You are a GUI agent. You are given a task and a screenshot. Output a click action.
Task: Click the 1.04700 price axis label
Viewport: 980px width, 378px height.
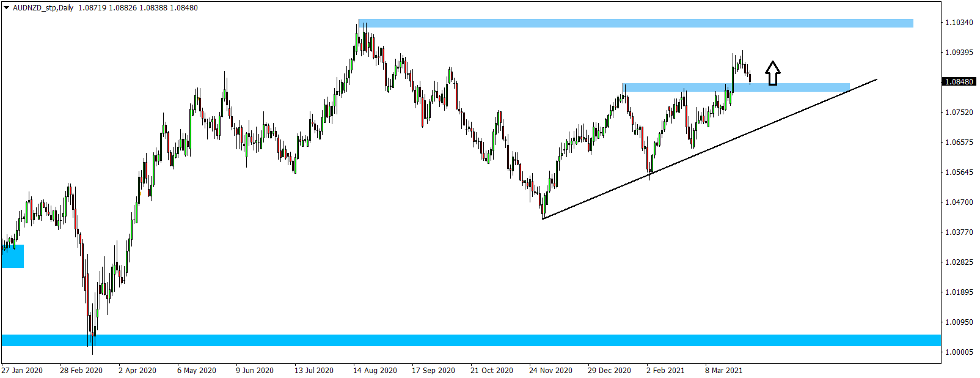pos(959,202)
